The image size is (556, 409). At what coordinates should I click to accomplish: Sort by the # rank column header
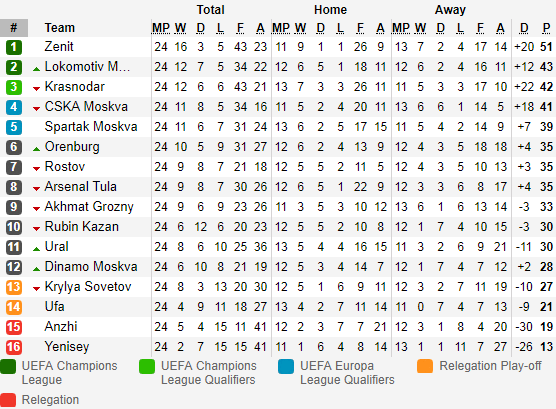point(14,28)
